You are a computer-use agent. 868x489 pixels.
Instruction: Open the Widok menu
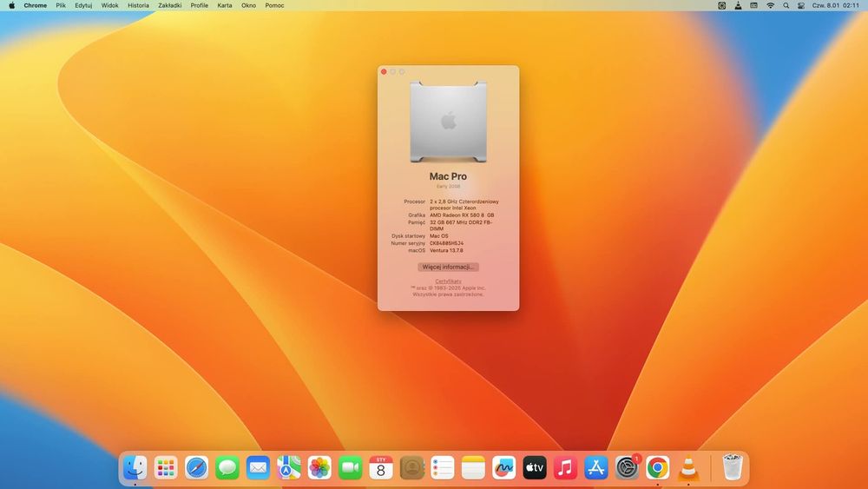point(109,5)
